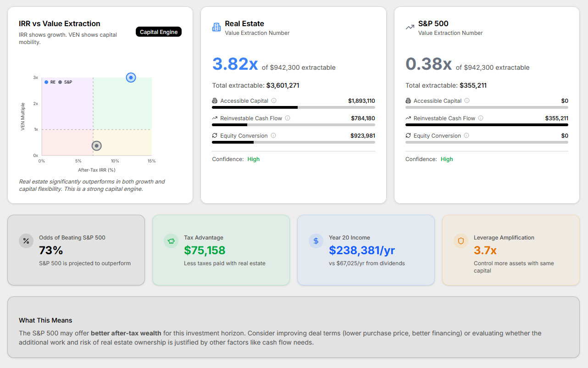This screenshot has height=368, width=588.
Task: Click the dollar sign Year 20 Income icon
Action: (316, 241)
